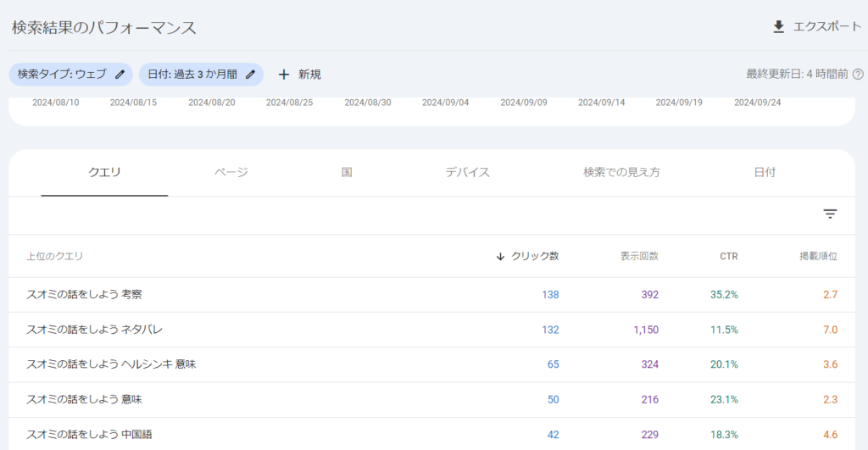The height and width of the screenshot is (450, 868).
Task: Click the position value 3.6
Action: (x=831, y=364)
